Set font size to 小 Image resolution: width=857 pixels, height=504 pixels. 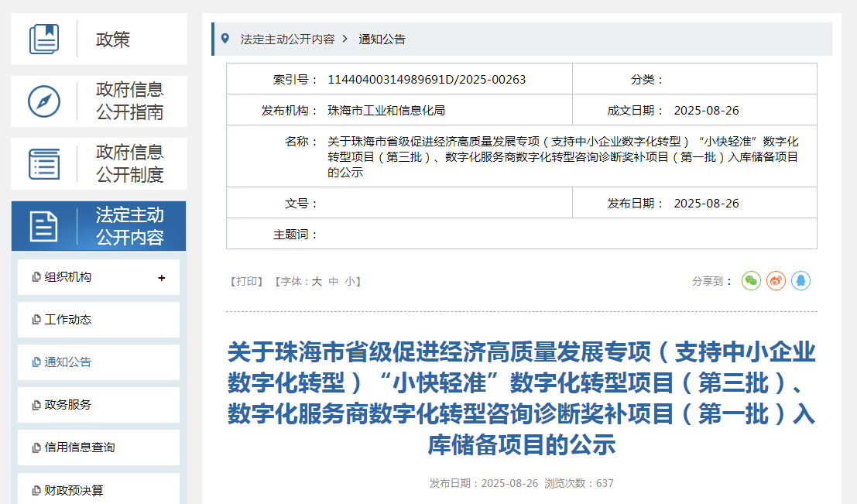pyautogui.click(x=351, y=282)
